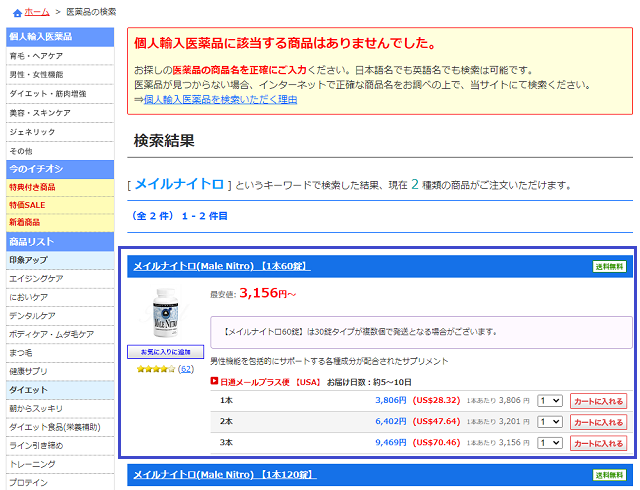Click the メイルナイトロ search keyword text
The width and height of the screenshot is (640, 490).
(x=179, y=185)
